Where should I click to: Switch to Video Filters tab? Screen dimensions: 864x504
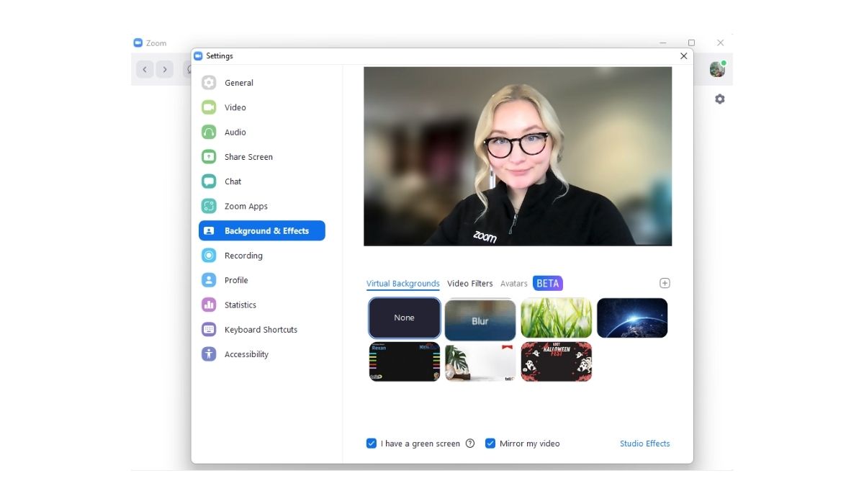point(469,284)
